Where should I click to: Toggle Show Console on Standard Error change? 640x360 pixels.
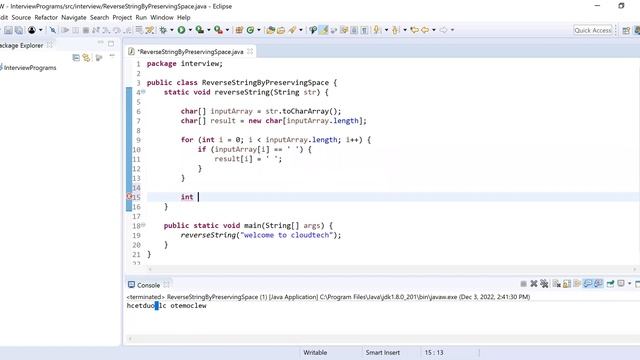click(598, 284)
